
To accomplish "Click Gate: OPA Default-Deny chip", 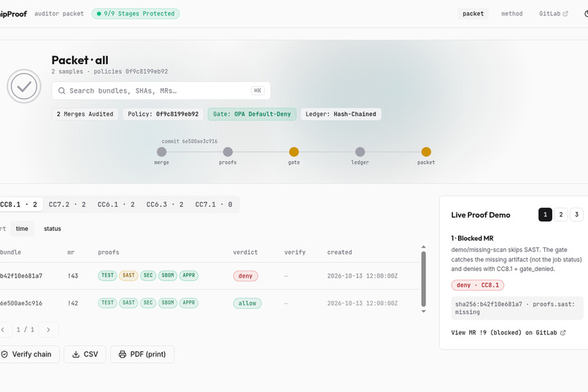I will [x=252, y=114].
